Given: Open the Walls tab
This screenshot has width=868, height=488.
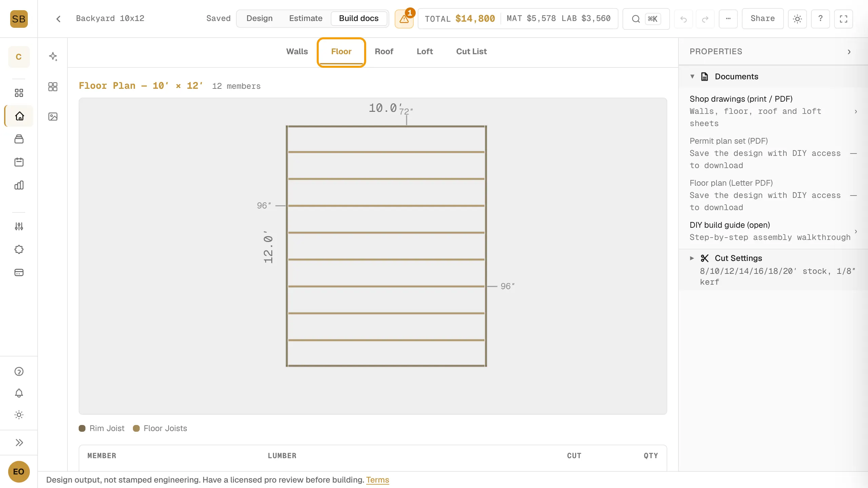Looking at the screenshot, I should pos(297,52).
